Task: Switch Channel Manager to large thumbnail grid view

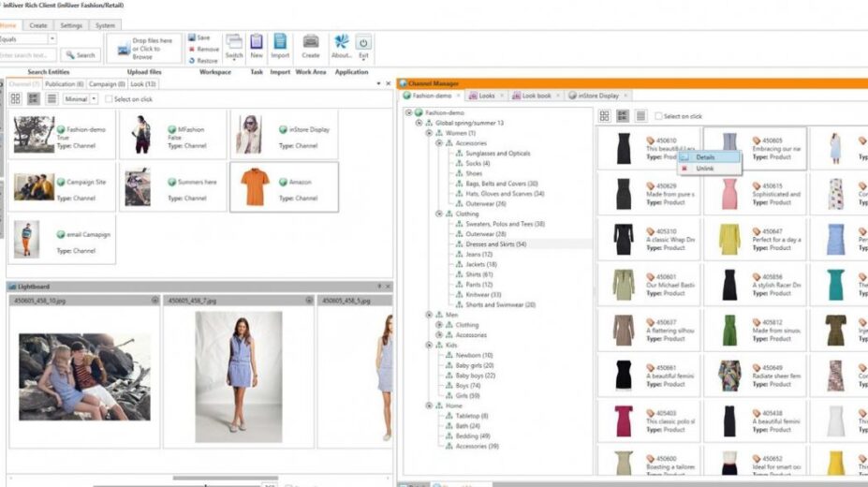Action: pos(604,116)
